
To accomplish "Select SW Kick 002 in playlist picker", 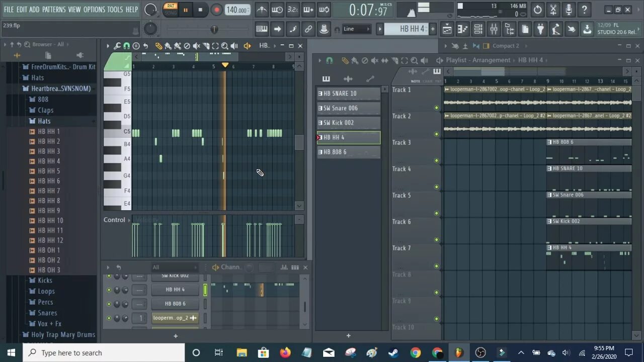I will 349,123.
